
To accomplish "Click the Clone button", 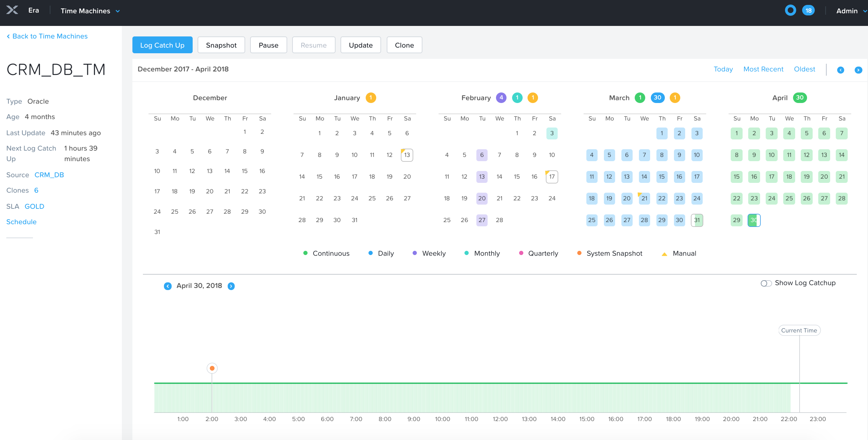I will point(404,45).
